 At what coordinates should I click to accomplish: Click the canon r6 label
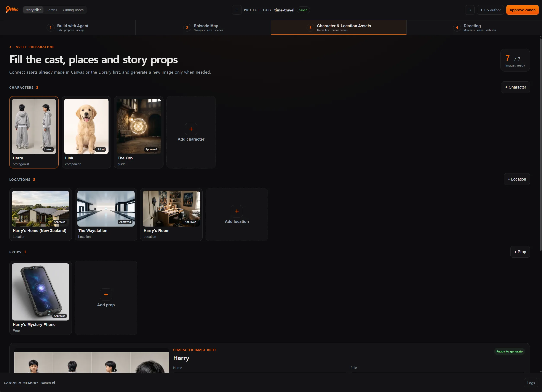point(48,383)
